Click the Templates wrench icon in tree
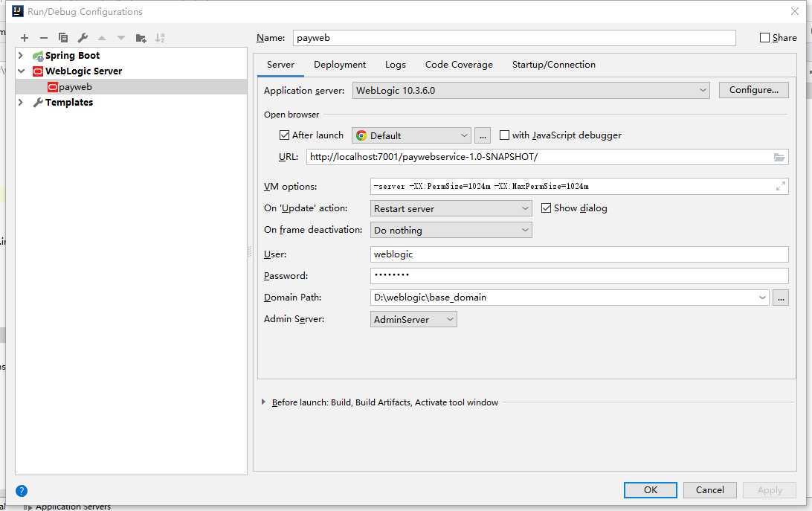This screenshot has height=511, width=812. [x=38, y=103]
